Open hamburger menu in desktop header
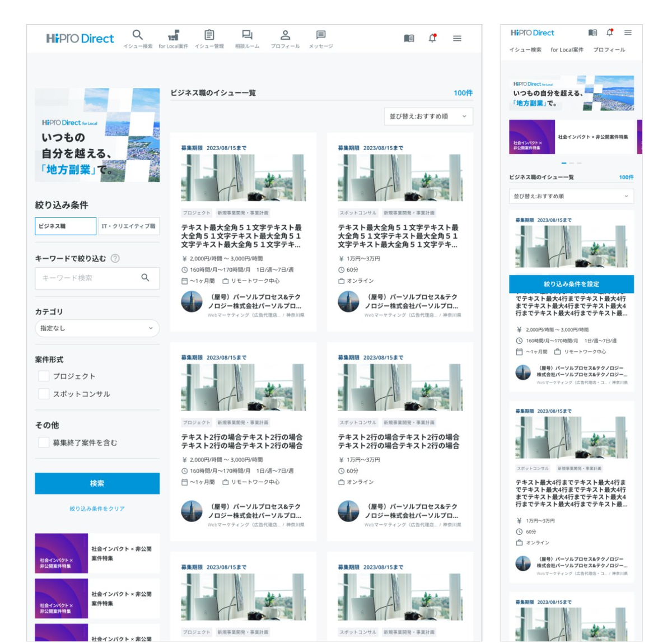Screen dimensions: 672x643 pos(458,38)
